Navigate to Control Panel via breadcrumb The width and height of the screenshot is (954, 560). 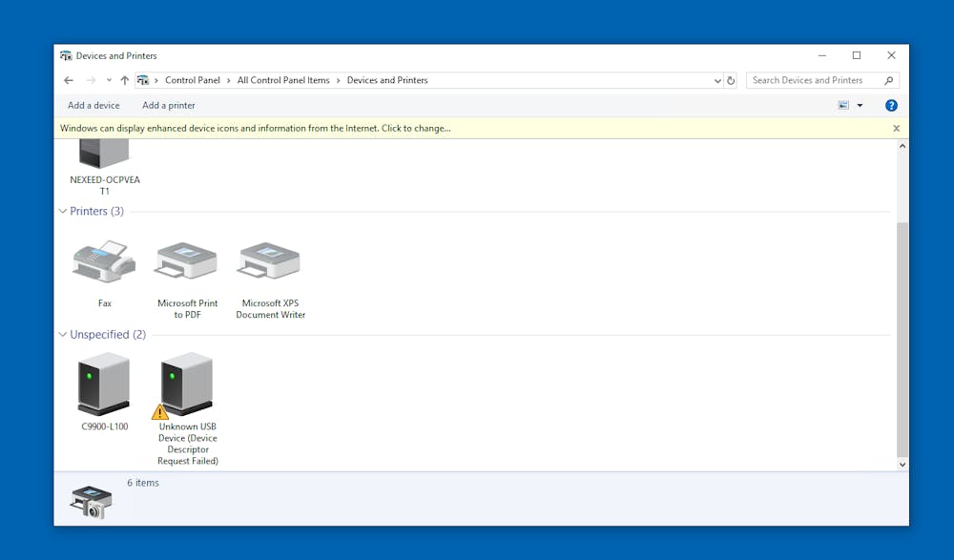(194, 80)
